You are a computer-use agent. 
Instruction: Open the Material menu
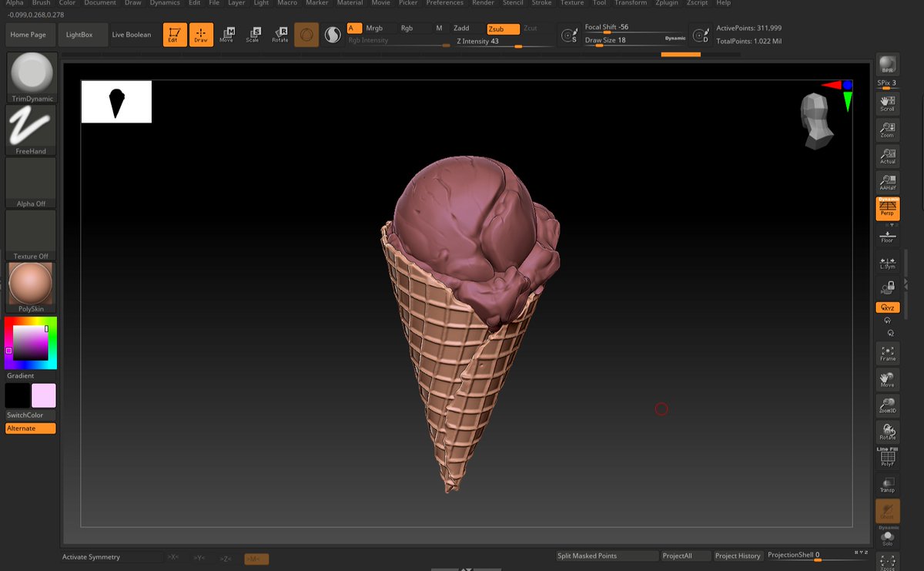[x=350, y=3]
